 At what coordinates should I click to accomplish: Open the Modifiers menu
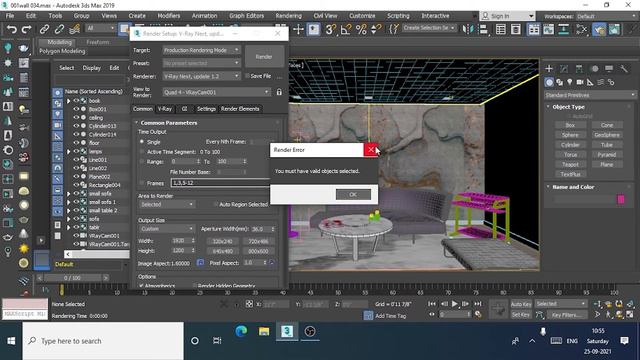tap(169, 16)
